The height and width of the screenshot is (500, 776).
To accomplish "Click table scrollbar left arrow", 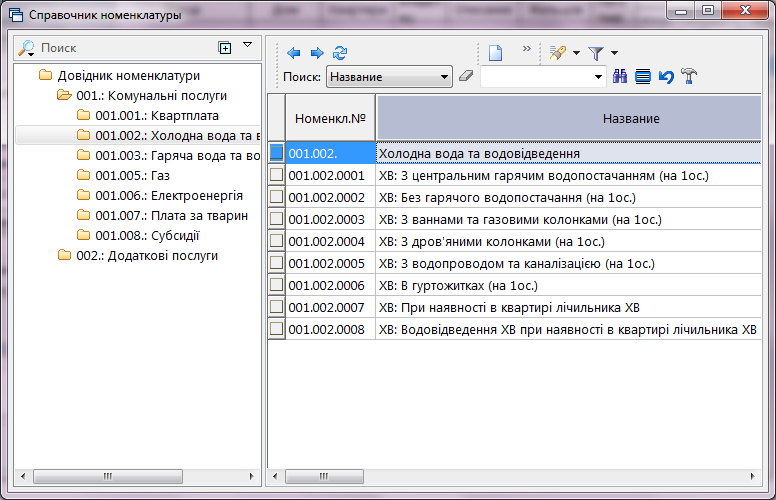I will (x=275, y=476).
